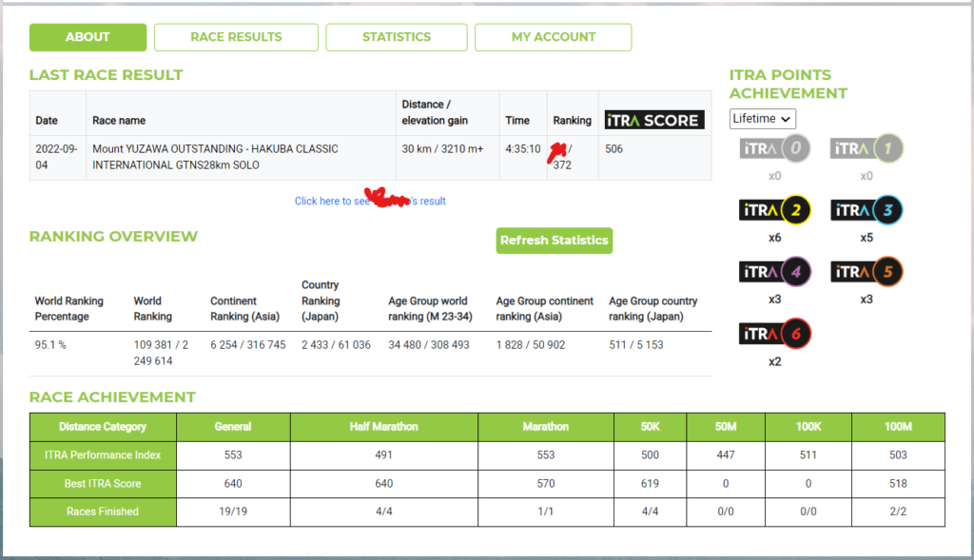
Task: Select the yellow ITRA 2 badge
Action: pyautogui.click(x=774, y=210)
